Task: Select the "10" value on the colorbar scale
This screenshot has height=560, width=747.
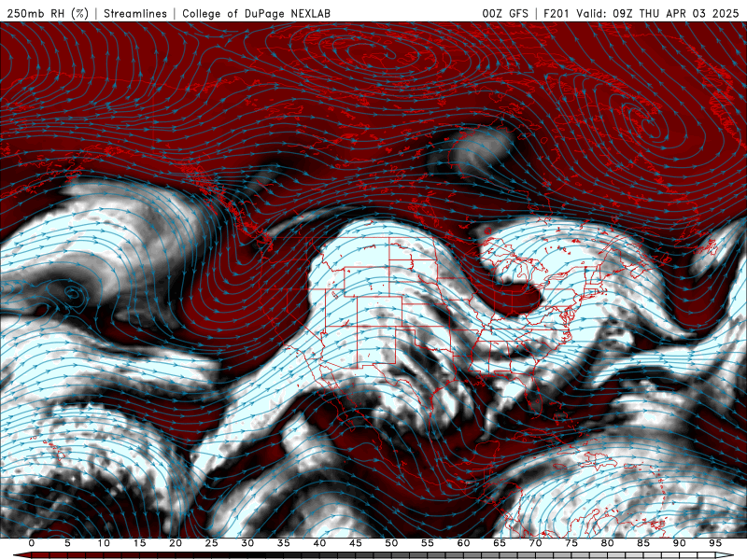Action: [x=104, y=543]
